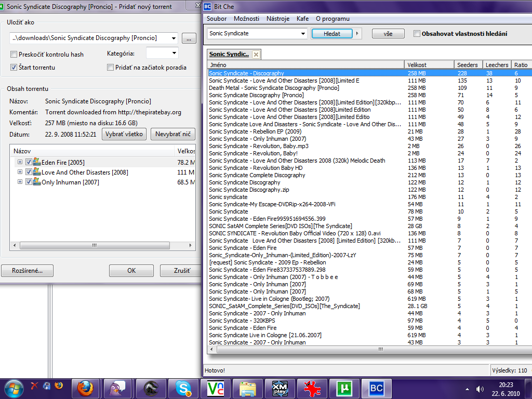Click the small Firefox quick launch icon
Viewport: 532px width, 399px height.
point(59,386)
